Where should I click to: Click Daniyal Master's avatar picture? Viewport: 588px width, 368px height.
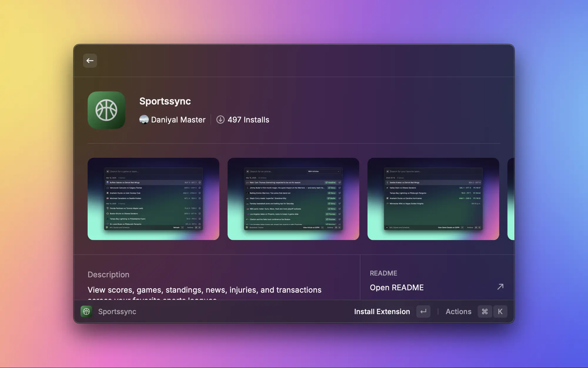144,120
